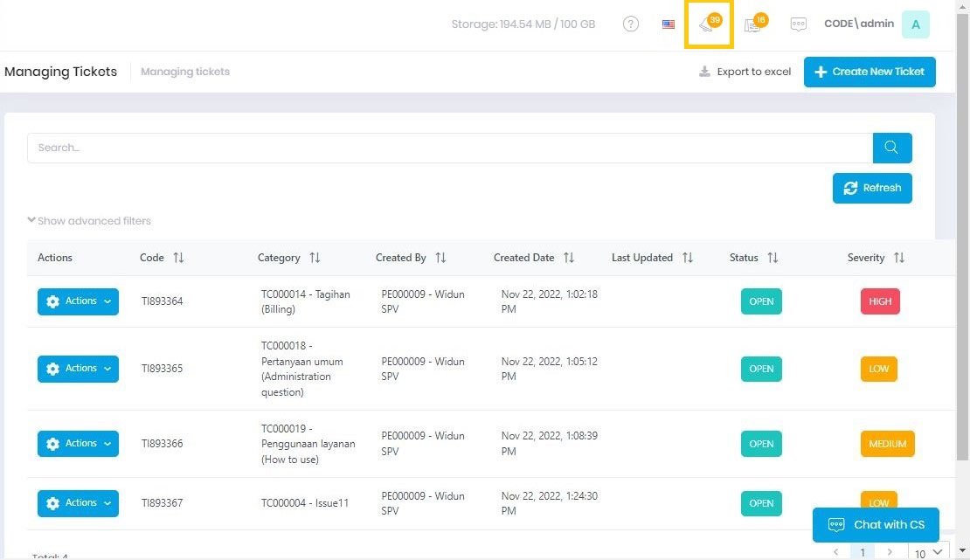This screenshot has height=560, width=970.
Task: Open the page size dropdown showing 10
Action: click(929, 552)
